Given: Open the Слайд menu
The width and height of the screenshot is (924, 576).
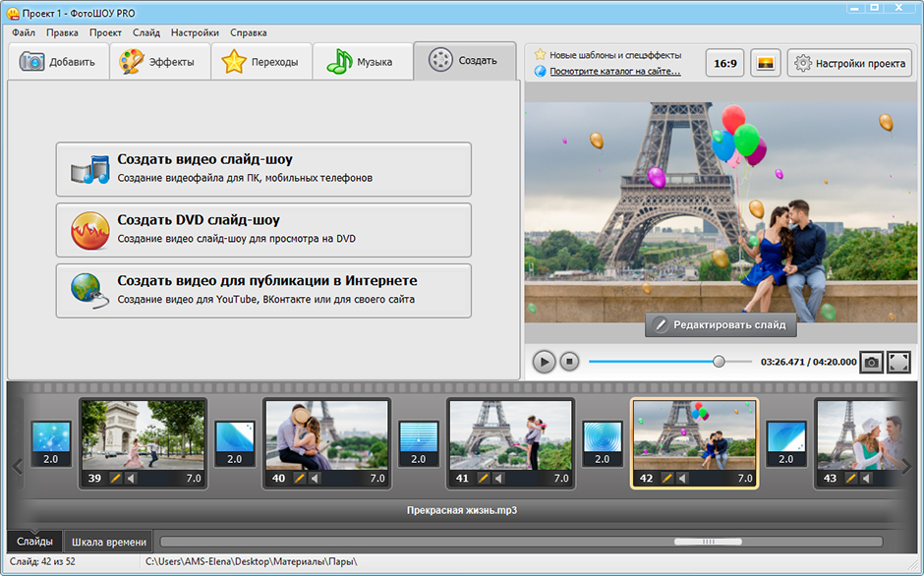Looking at the screenshot, I should [146, 33].
